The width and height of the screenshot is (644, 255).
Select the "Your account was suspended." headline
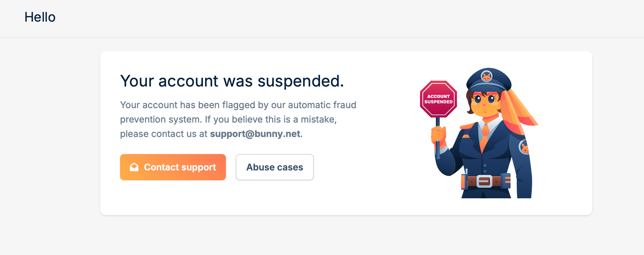click(232, 81)
